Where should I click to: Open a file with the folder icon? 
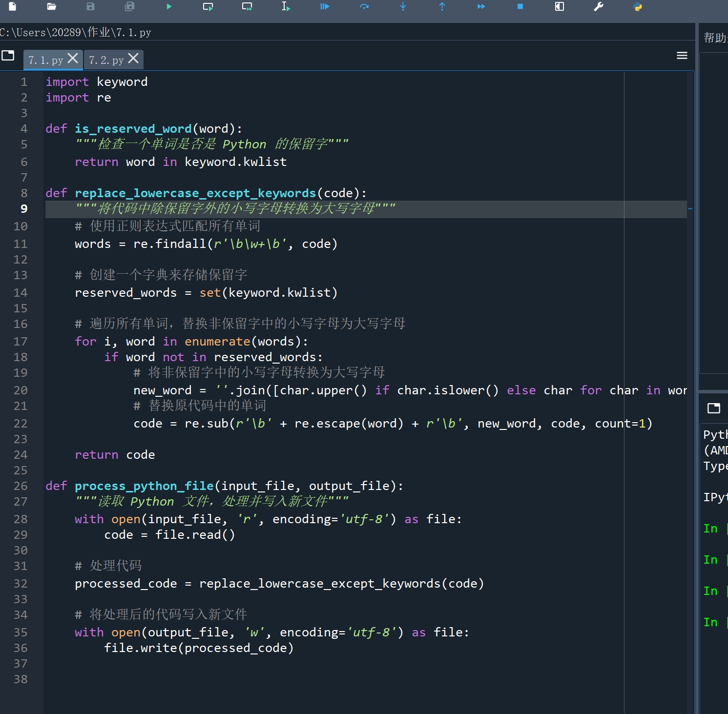coord(51,6)
